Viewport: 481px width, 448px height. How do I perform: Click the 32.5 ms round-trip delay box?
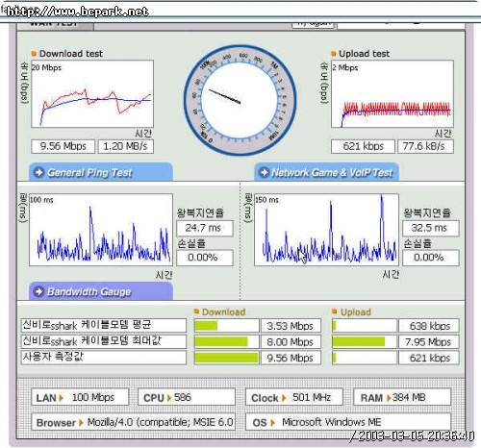[x=431, y=228]
